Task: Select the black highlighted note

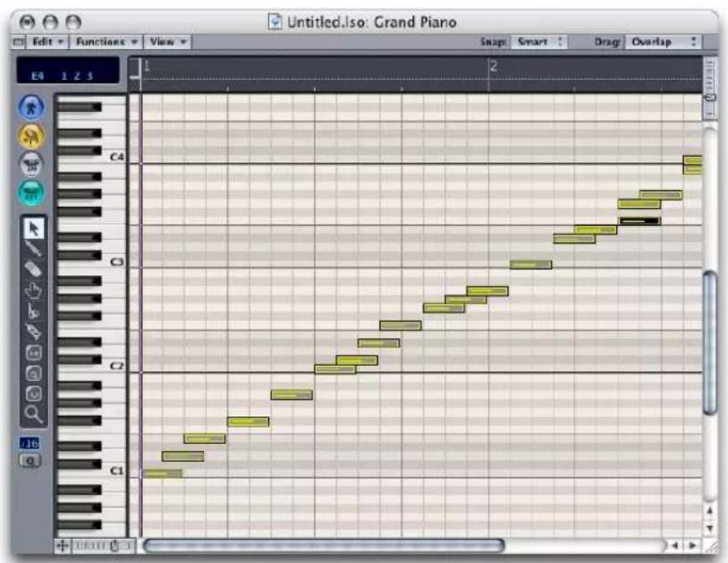Action: pyautogui.click(x=640, y=221)
